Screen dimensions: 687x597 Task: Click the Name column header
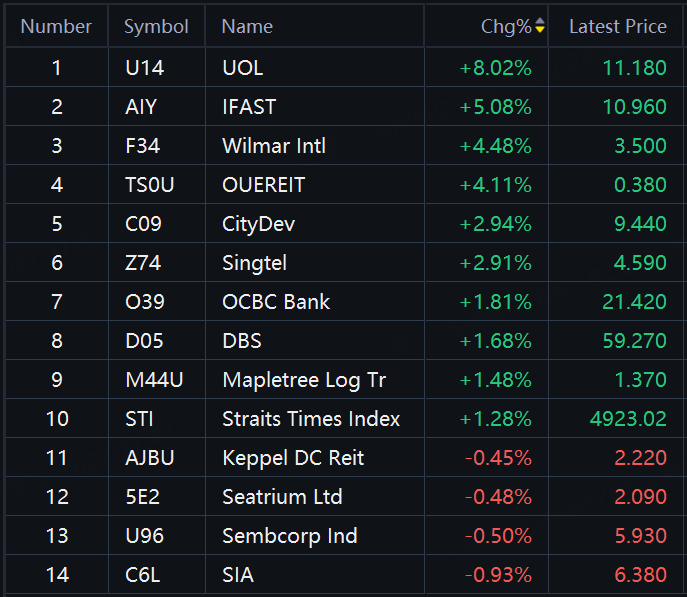(247, 27)
